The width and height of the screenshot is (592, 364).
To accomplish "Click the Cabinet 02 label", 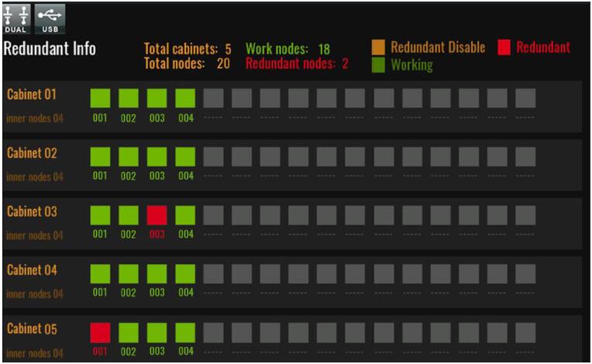I will pos(32,153).
